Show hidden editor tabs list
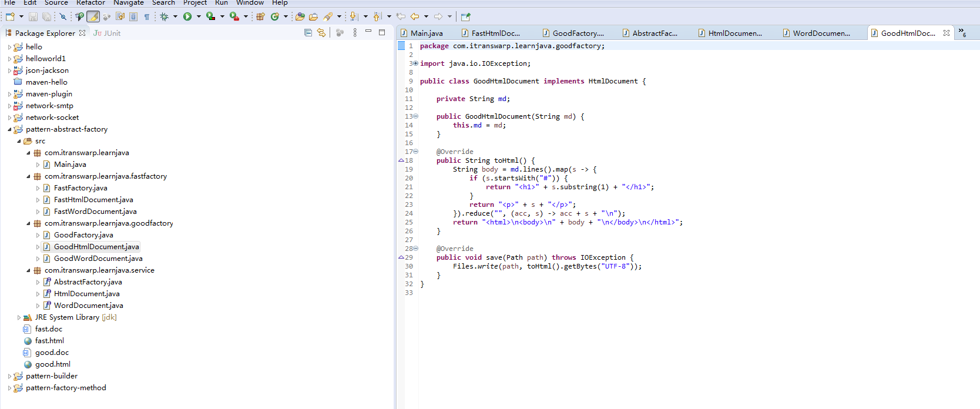980x409 pixels. [x=962, y=33]
